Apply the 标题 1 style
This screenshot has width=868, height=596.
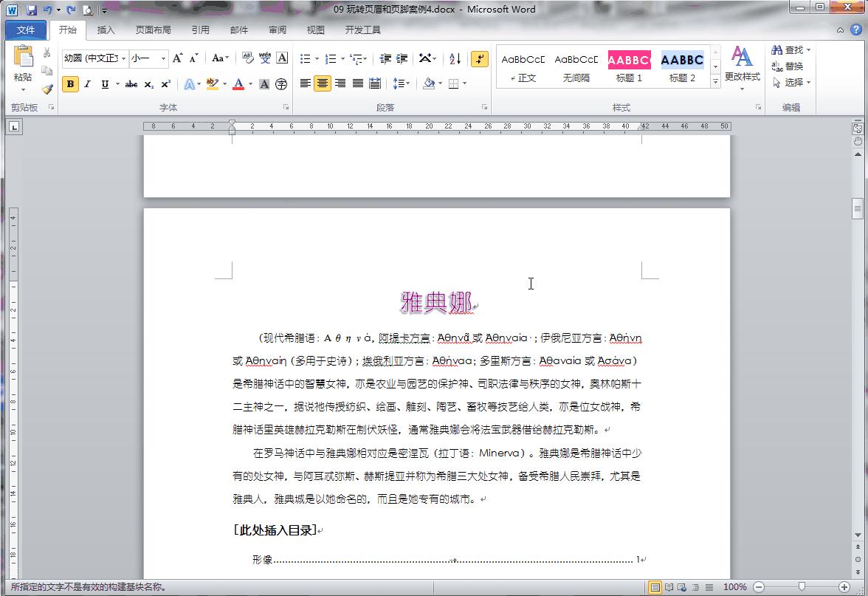629,66
